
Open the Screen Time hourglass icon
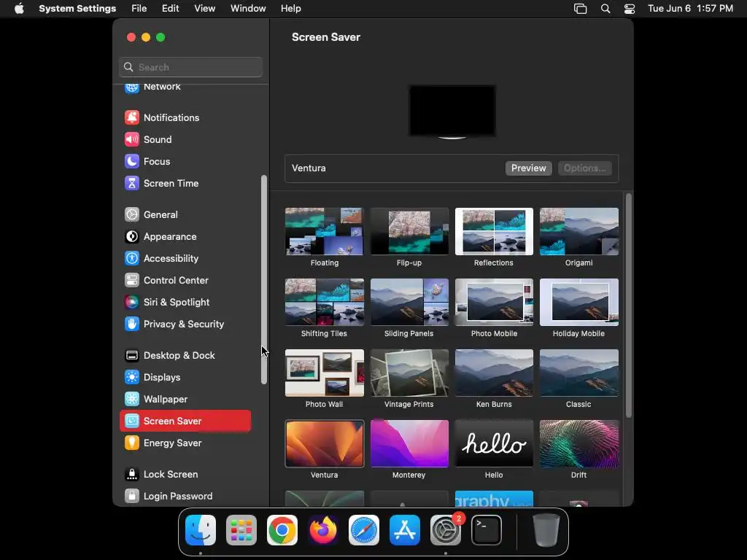[132, 183]
